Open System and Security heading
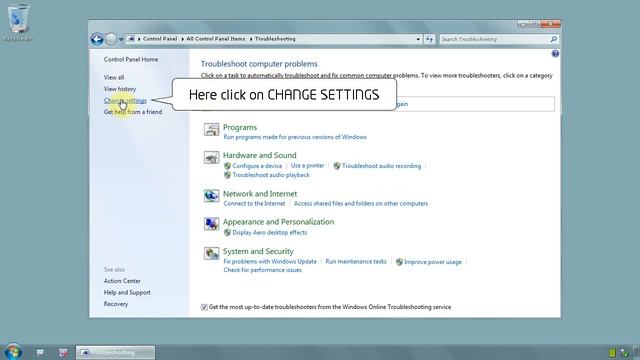Image resolution: width=640 pixels, height=360 pixels. [258, 251]
